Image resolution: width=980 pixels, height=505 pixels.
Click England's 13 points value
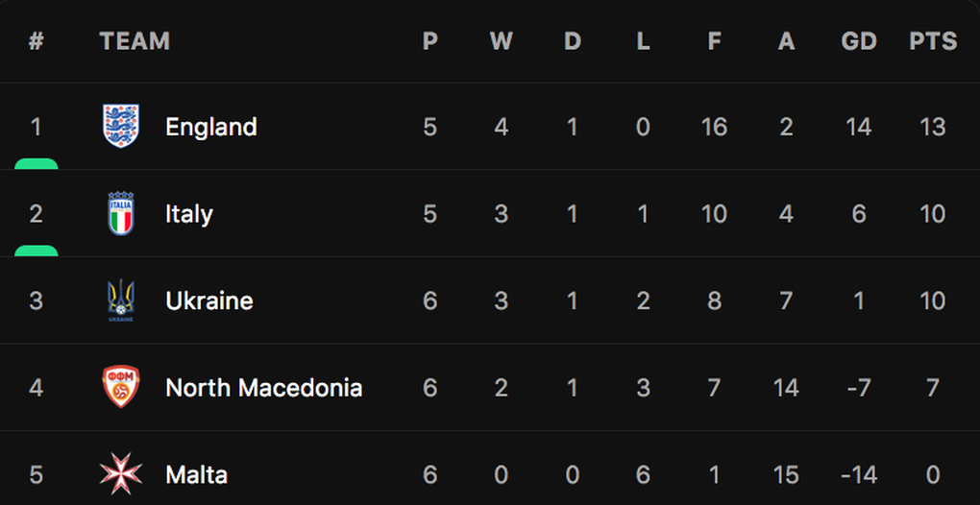point(933,128)
